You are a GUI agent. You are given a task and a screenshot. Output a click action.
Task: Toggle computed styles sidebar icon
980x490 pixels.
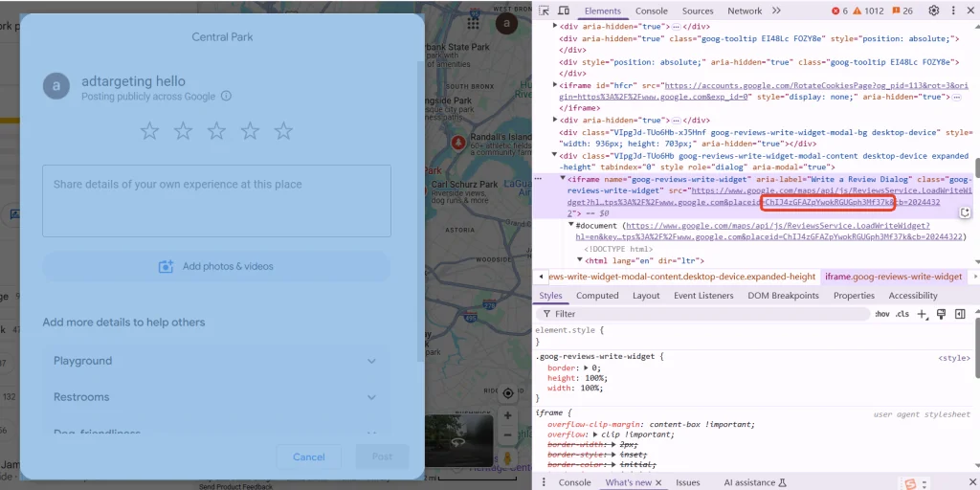pos(960,314)
